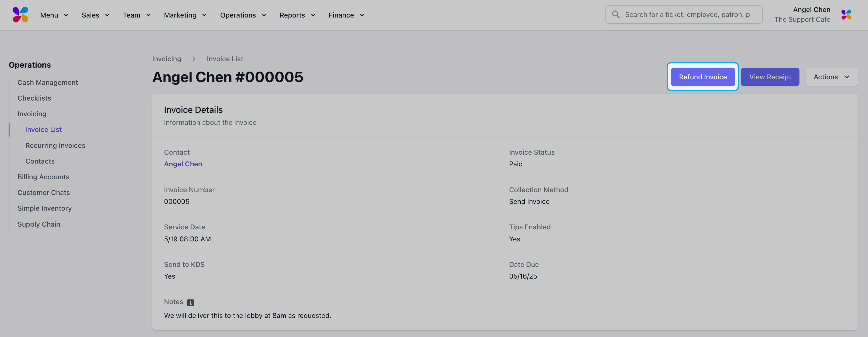Navigate to Simple Inventory section

click(x=45, y=208)
